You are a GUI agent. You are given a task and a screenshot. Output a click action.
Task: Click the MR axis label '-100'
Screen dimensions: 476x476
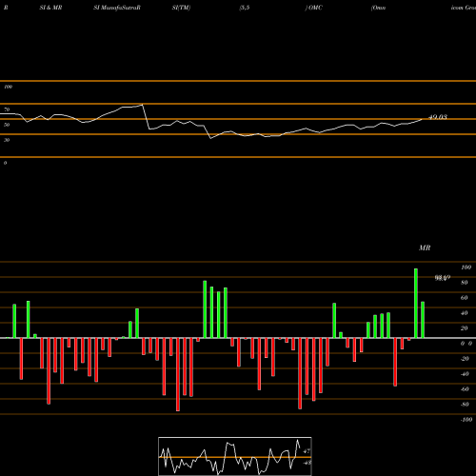466,420
